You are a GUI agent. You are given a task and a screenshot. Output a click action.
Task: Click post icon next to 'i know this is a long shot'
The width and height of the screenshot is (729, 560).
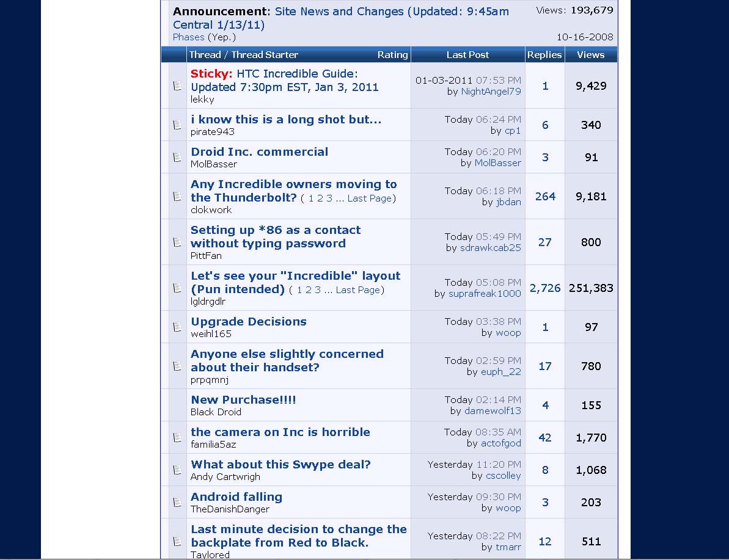pyautogui.click(x=177, y=125)
